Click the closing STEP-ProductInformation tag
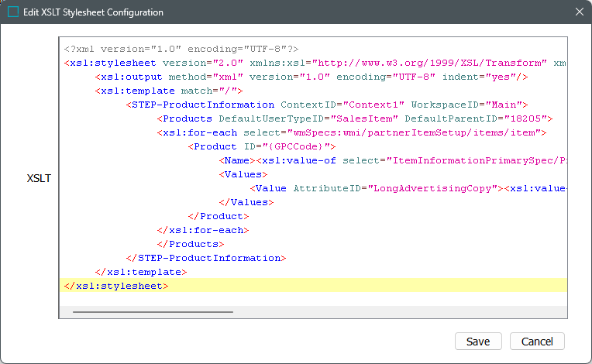Screen dimensions: 592x364 (x=206, y=258)
